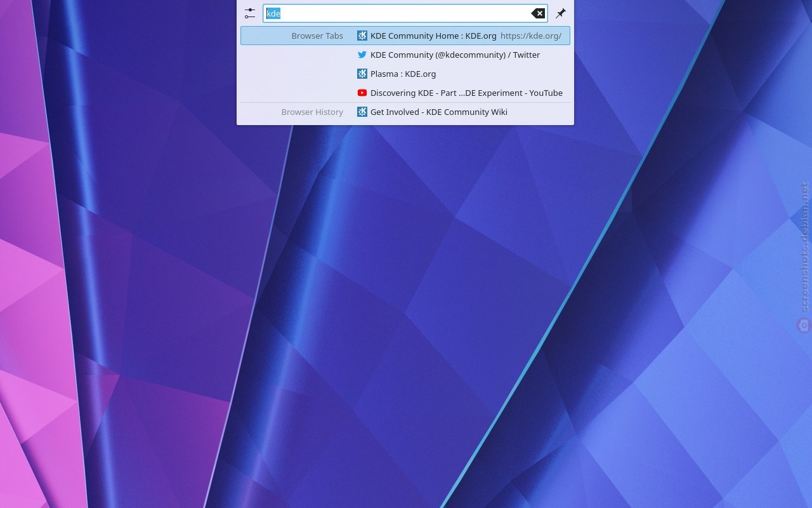Image resolution: width=812 pixels, height=508 pixels.
Task: Open the 'KDE Community Home : KDE.org' tab result
Action: [405, 36]
